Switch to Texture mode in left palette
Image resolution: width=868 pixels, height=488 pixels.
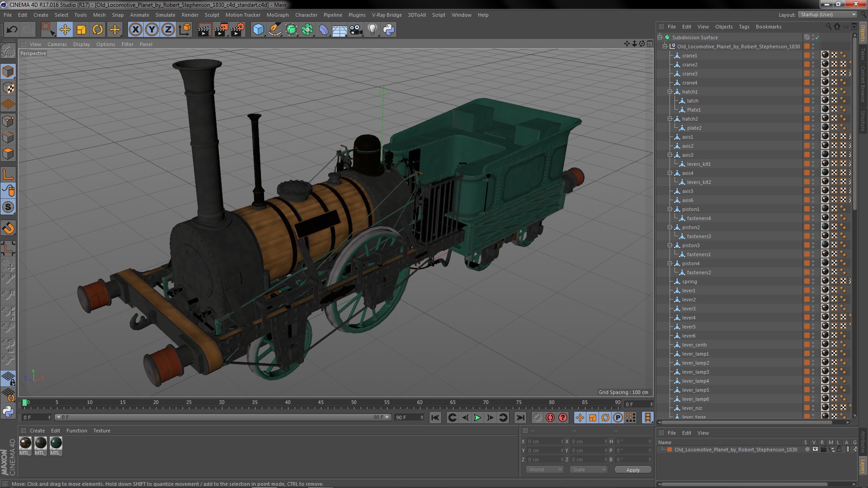8,88
